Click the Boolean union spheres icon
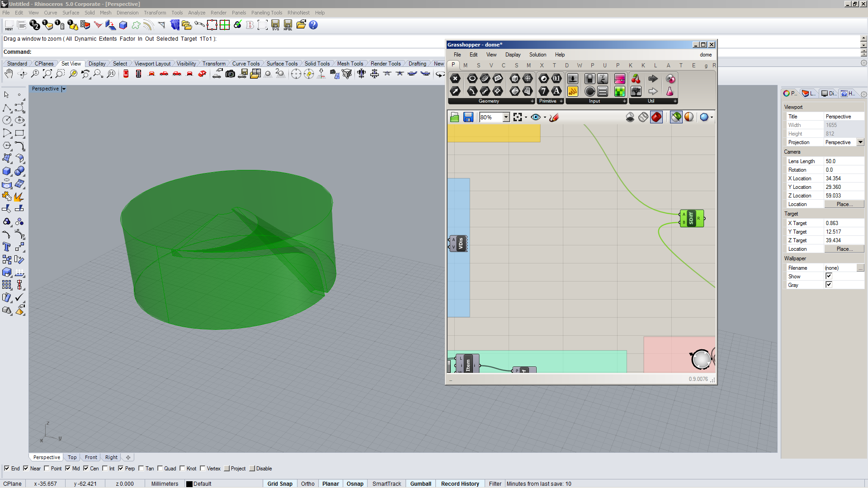The width and height of the screenshot is (868, 488). (19, 171)
